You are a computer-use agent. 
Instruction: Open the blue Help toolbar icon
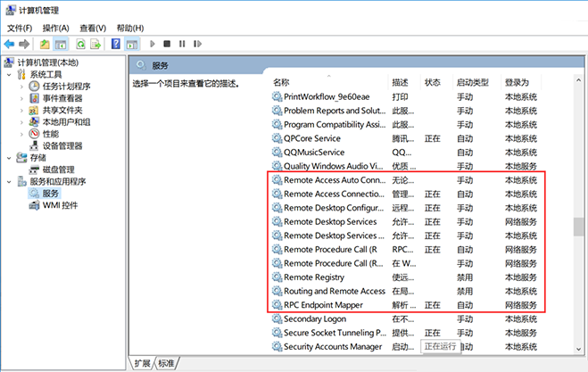tap(115, 44)
